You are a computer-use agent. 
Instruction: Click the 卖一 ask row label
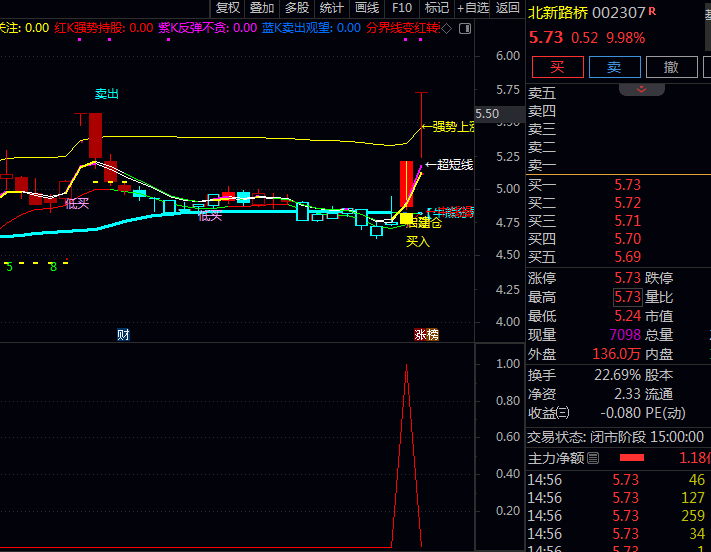542,165
